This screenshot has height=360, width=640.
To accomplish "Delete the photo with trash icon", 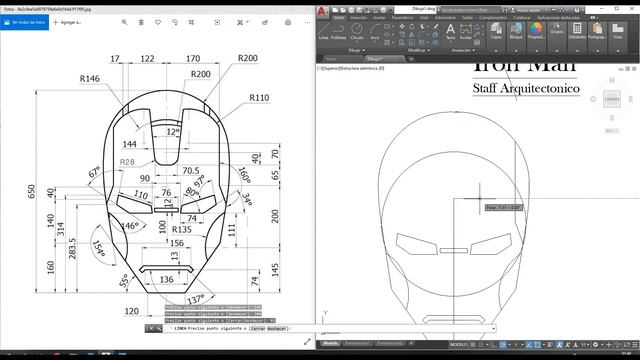I will tap(141, 22).
